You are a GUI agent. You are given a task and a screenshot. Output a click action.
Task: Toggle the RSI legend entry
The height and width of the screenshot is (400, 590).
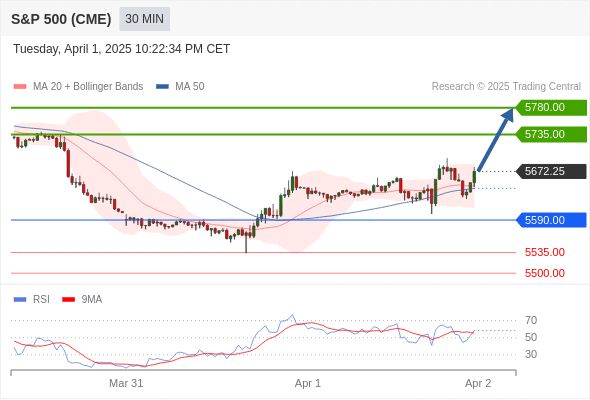(32, 300)
